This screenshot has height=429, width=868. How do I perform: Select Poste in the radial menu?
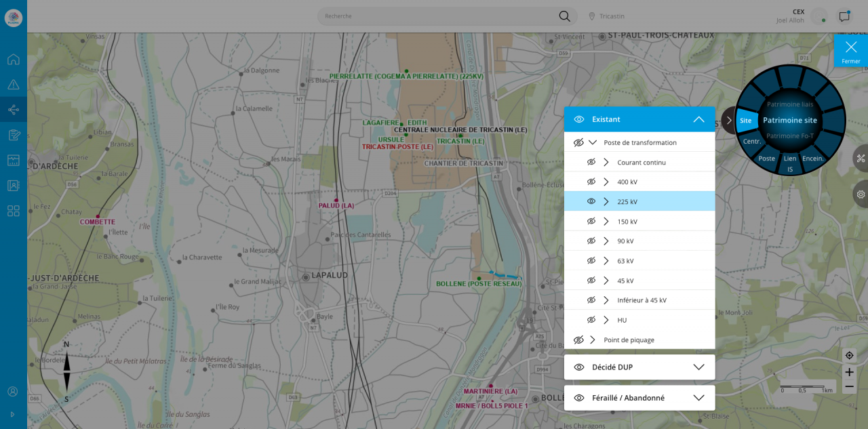(766, 159)
